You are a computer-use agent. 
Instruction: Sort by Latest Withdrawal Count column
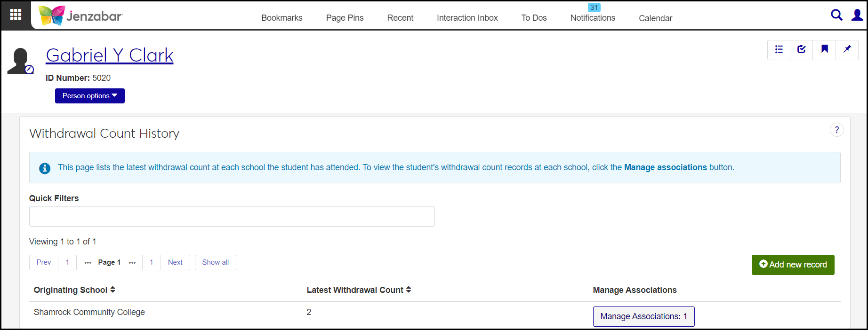(359, 290)
